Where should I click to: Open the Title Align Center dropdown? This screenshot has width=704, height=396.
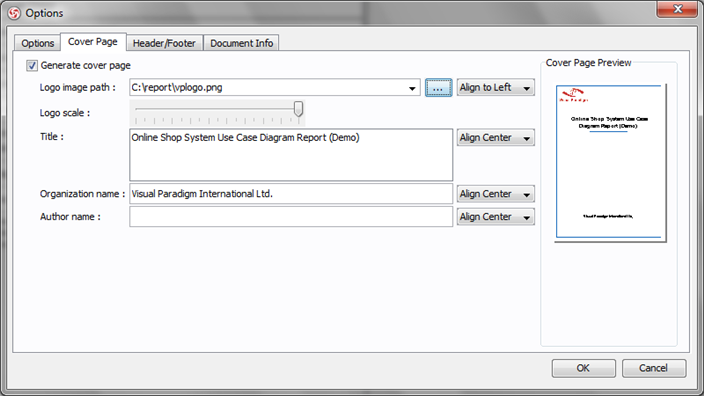click(x=496, y=138)
